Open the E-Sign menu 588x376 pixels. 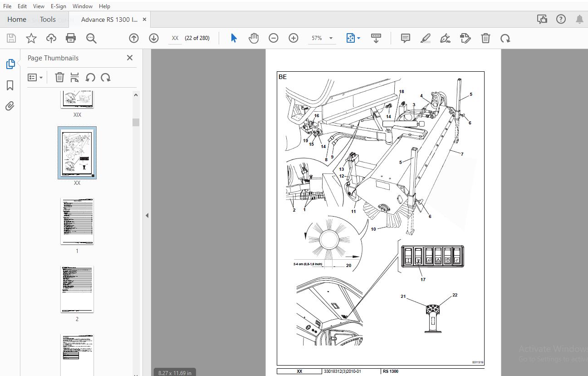point(58,6)
